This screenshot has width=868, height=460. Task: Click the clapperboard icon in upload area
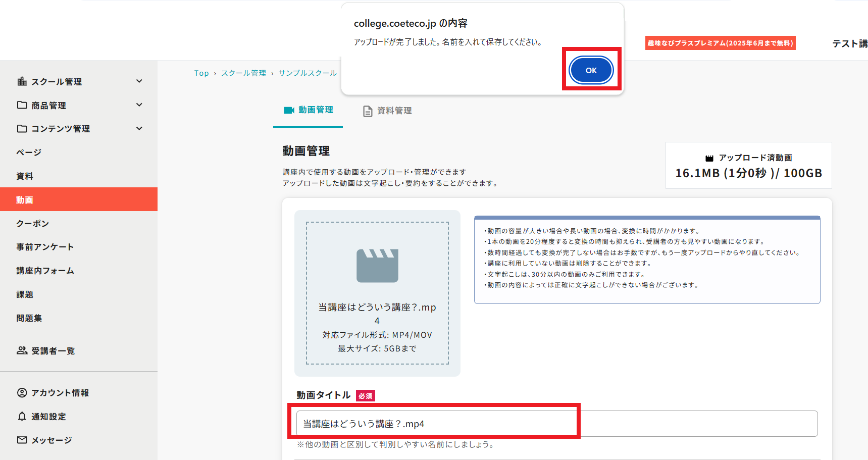tap(377, 266)
